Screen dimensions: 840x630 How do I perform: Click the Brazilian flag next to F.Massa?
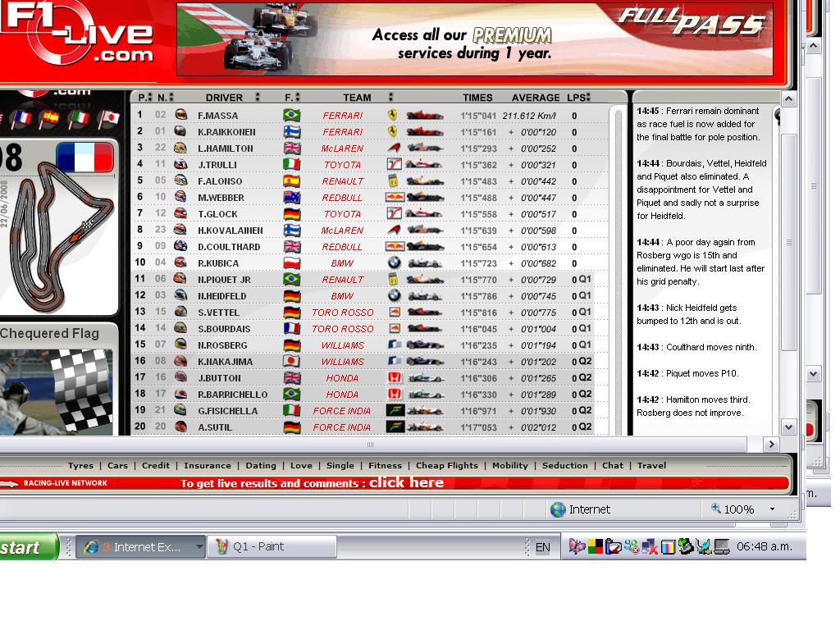pos(291,116)
